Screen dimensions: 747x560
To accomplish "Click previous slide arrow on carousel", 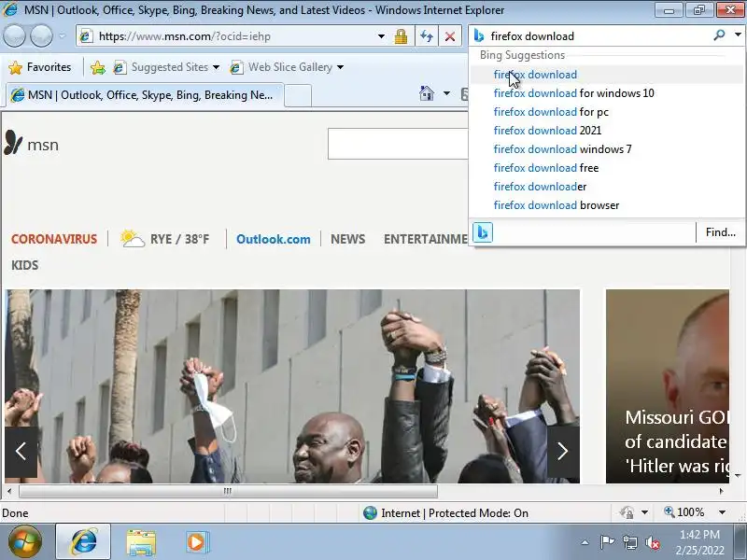I will tap(21, 452).
